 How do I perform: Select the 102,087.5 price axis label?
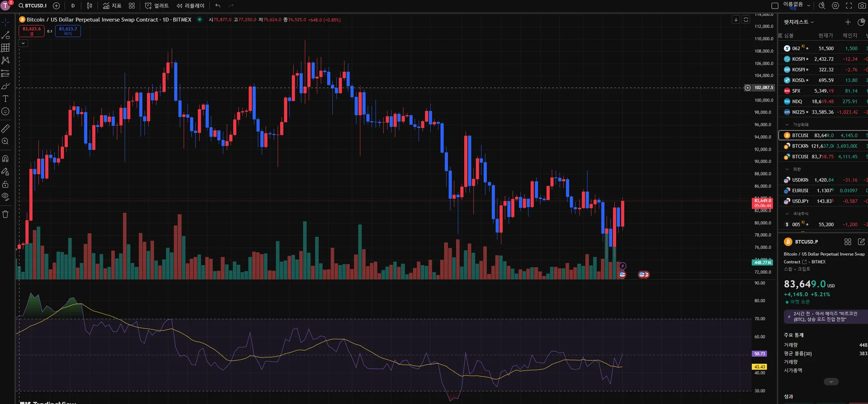[763, 88]
